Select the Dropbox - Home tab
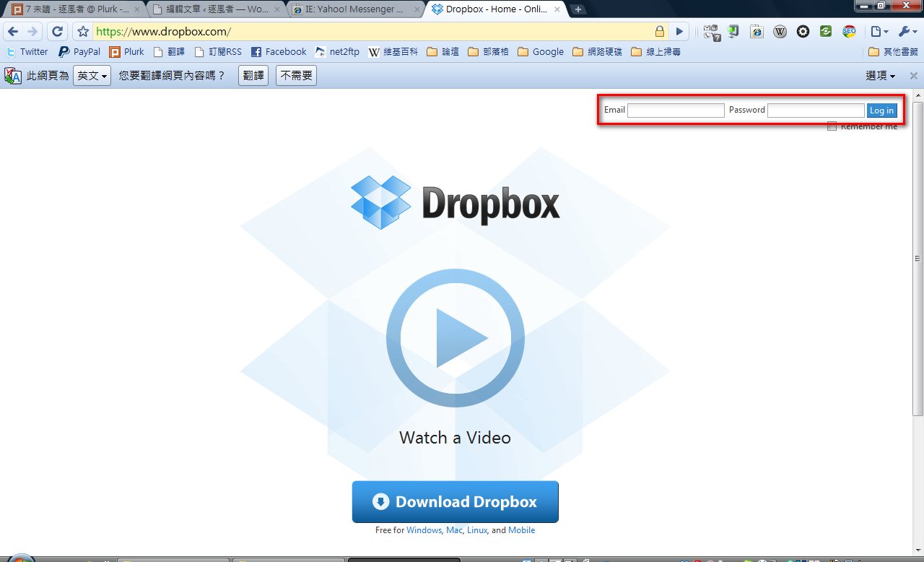924x562 pixels. click(x=494, y=9)
